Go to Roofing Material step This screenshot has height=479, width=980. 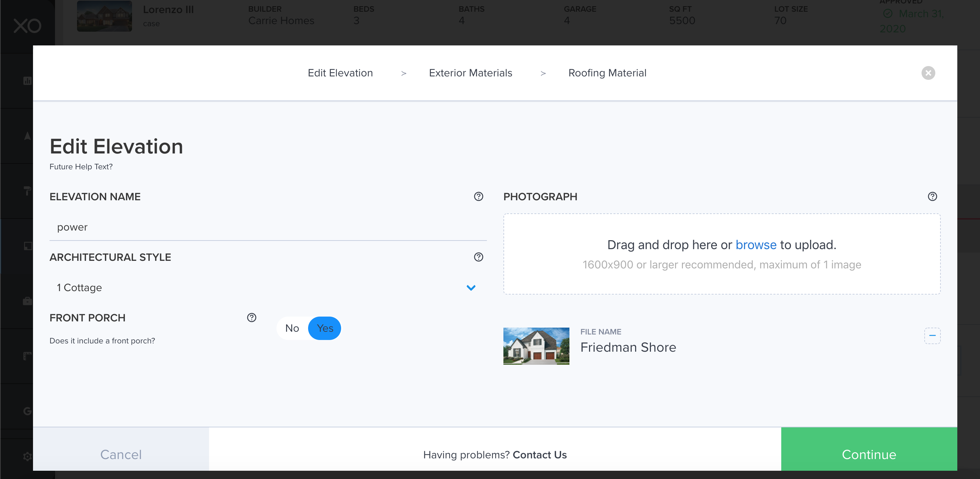point(607,73)
